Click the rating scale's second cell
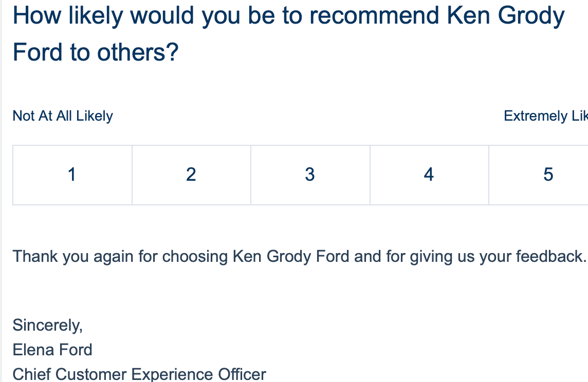 pyautogui.click(x=191, y=175)
